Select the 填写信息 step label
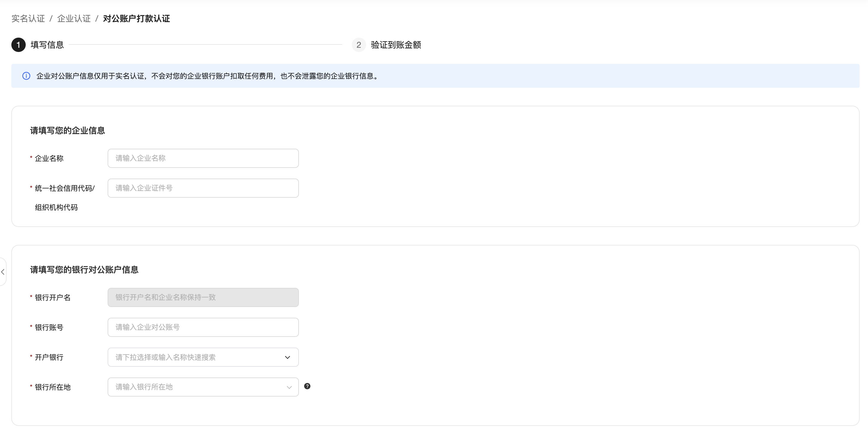 pos(47,45)
